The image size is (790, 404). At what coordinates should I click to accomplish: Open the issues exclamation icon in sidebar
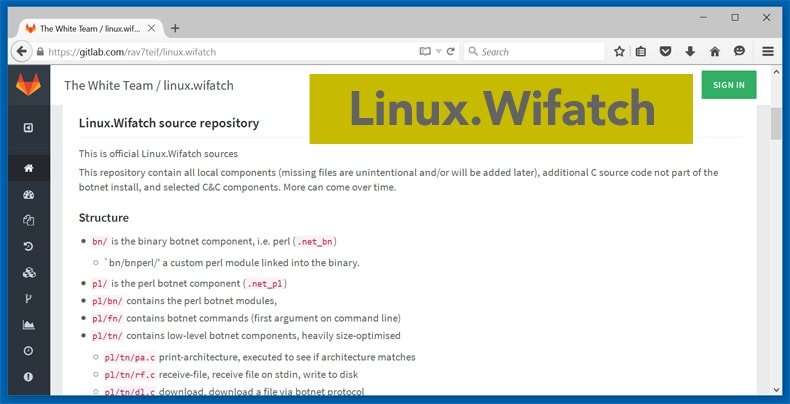click(x=29, y=377)
